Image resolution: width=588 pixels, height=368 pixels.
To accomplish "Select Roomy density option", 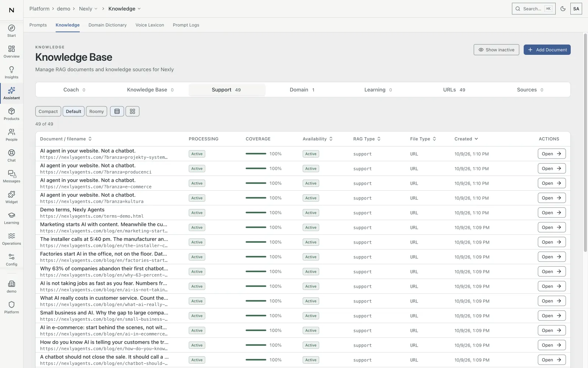I will (x=96, y=112).
